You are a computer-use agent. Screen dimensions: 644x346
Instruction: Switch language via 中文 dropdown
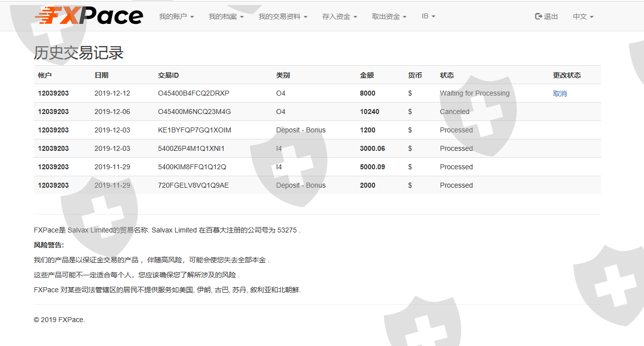tap(583, 16)
